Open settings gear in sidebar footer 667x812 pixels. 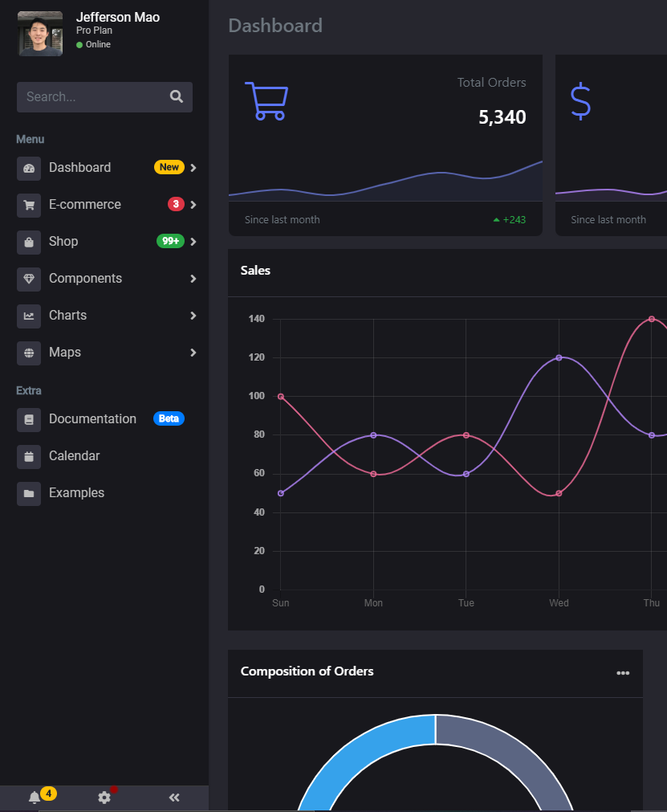[x=104, y=798]
